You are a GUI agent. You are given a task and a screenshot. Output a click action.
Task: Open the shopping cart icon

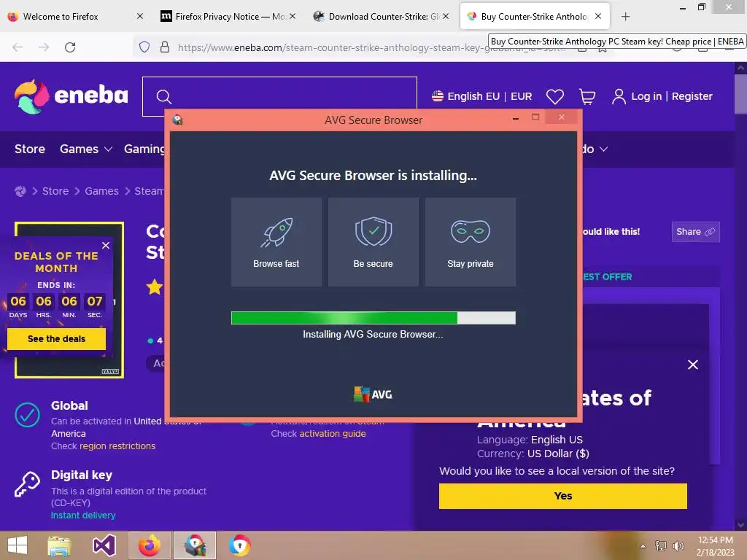coord(587,97)
